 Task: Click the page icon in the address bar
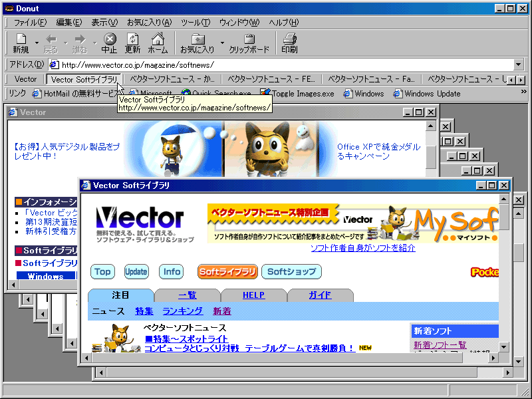point(54,65)
